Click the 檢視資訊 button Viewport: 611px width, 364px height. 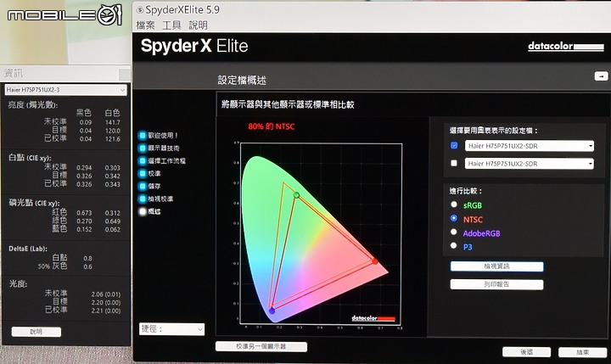(x=496, y=266)
